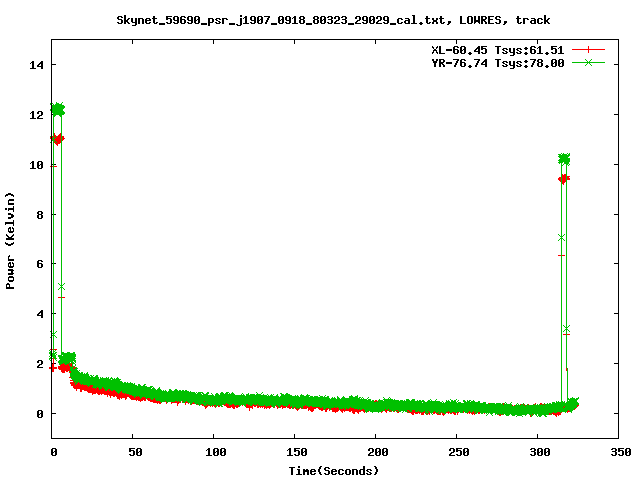Click the x-axis tick label 350
Viewport: 640px width, 480px height.
point(620,452)
